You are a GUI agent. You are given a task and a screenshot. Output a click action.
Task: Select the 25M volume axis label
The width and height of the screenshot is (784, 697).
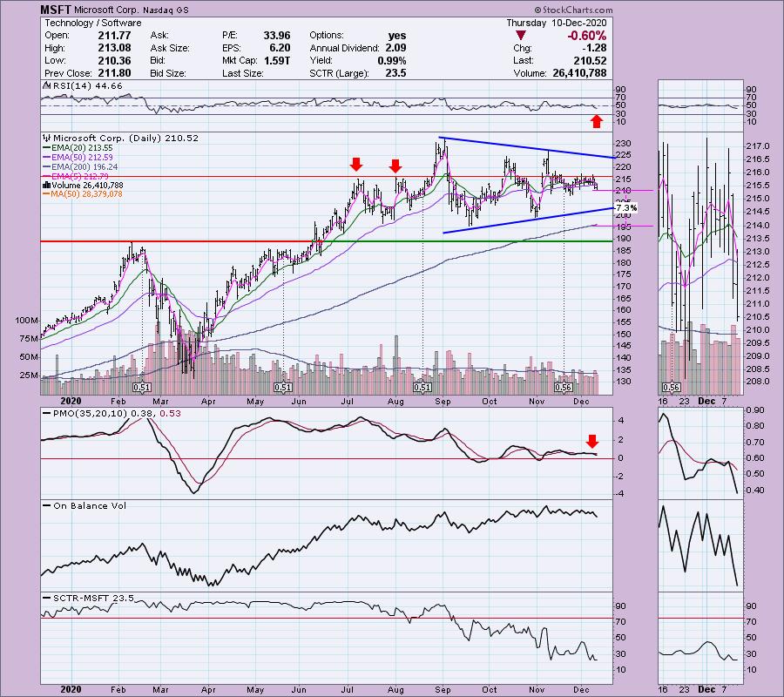(x=29, y=376)
